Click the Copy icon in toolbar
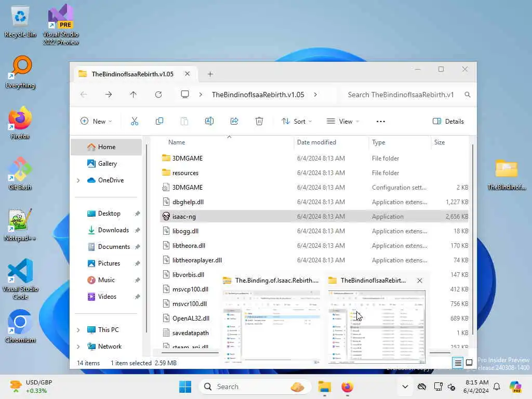Screen dimensions: 532x399 159,121
